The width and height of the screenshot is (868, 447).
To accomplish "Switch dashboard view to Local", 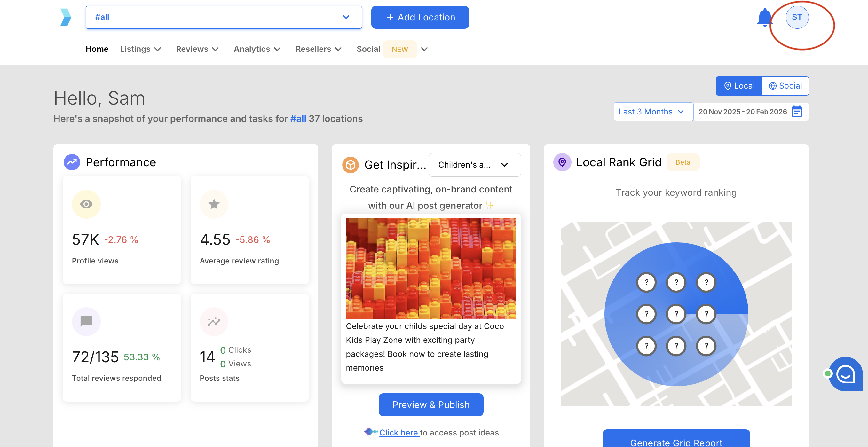I will pos(739,86).
